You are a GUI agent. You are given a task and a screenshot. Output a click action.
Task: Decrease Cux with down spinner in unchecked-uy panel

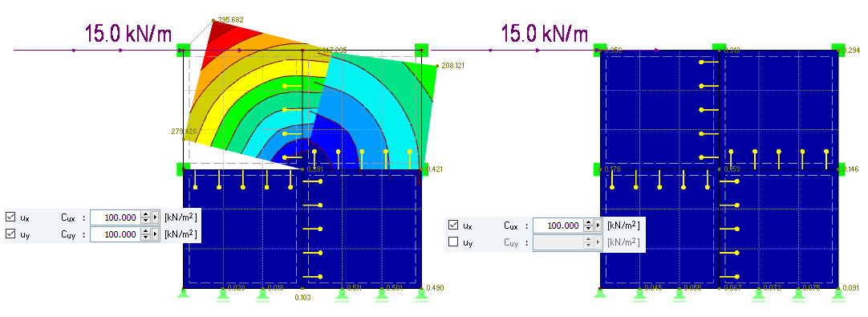[x=588, y=229]
